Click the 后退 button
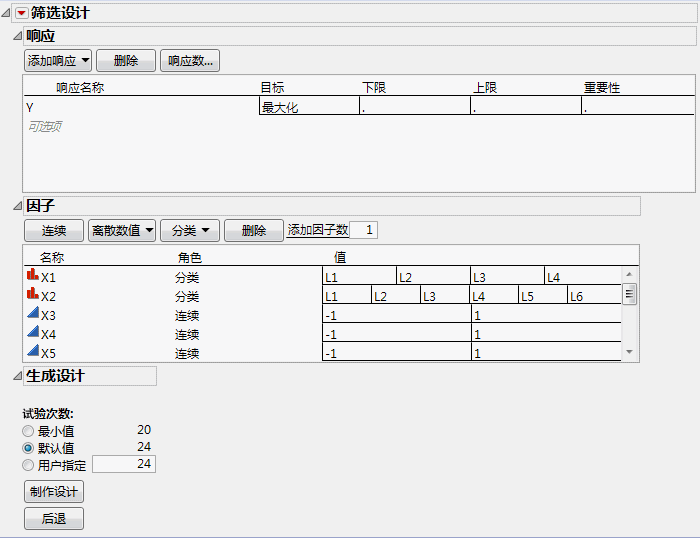This screenshot has width=700, height=538. coord(54,518)
